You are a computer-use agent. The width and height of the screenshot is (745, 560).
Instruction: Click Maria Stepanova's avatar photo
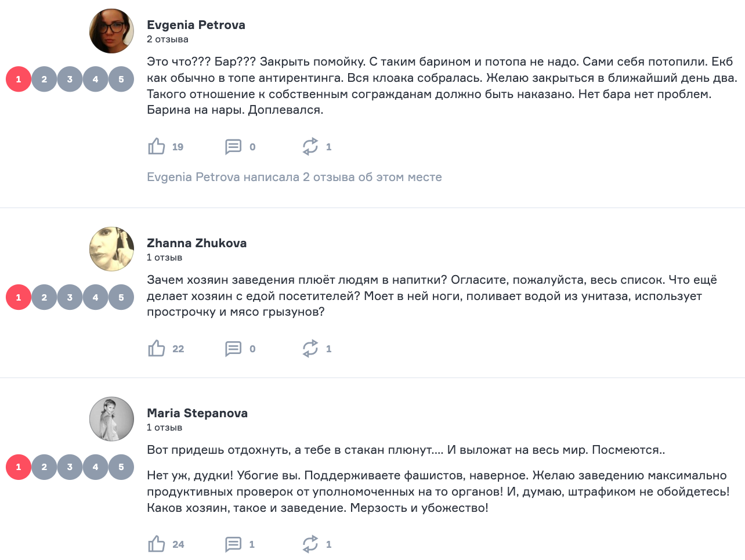[x=111, y=419]
